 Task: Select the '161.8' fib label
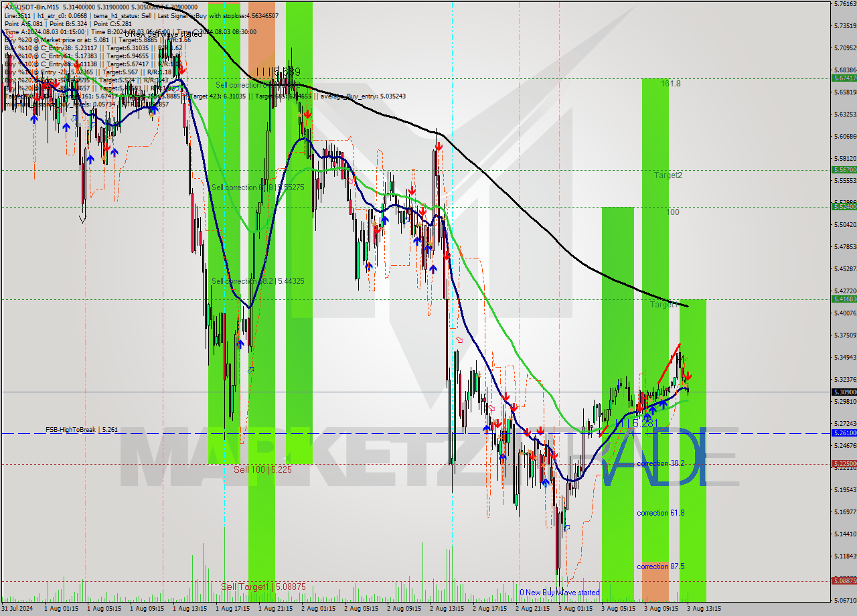[x=670, y=84]
